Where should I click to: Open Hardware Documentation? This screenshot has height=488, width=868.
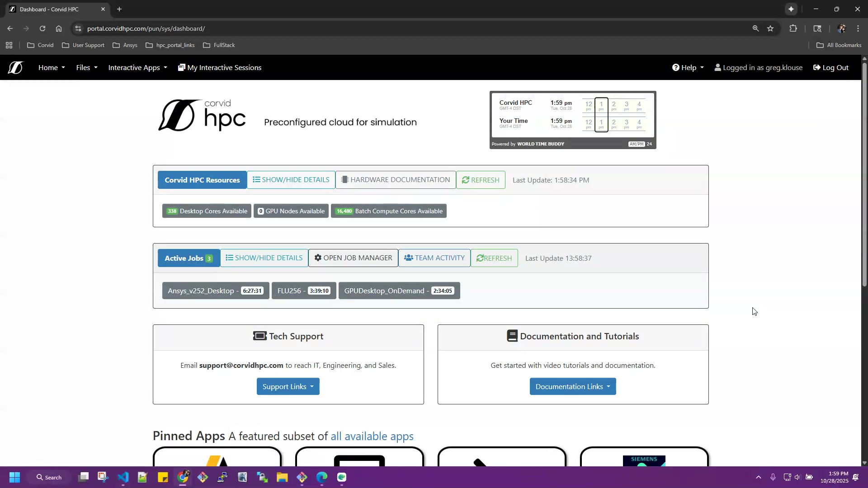point(396,180)
